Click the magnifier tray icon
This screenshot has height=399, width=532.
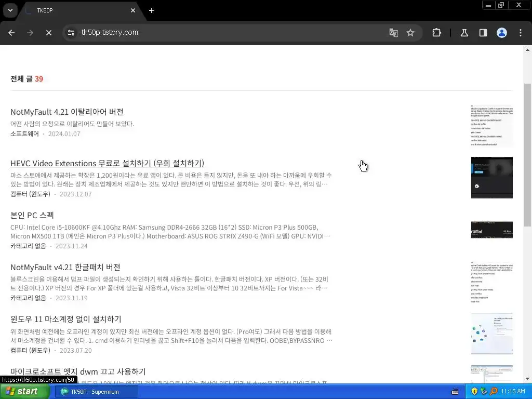(494, 391)
